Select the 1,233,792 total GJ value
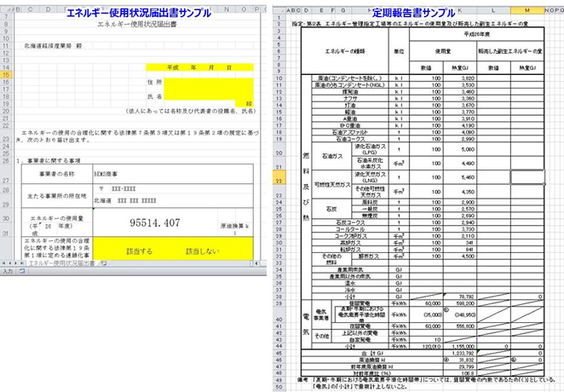Viewport: 564px width, 392px height. 460,353
